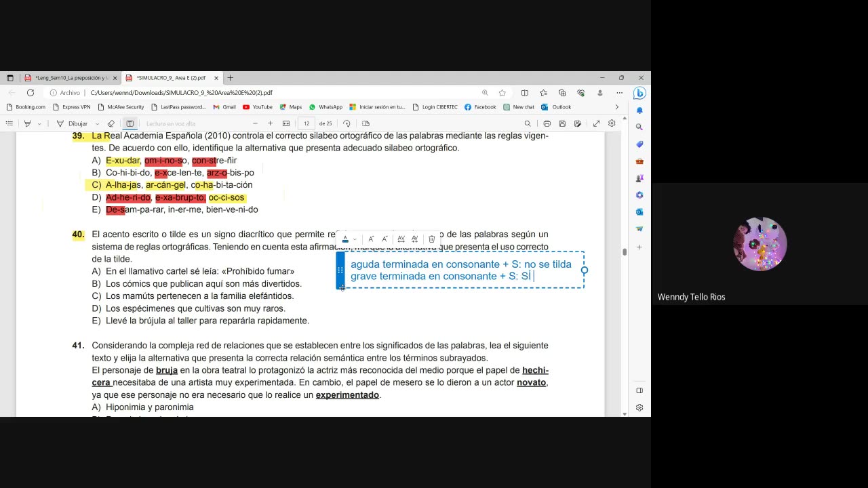Open a new browser tab
868x488 pixels.
click(x=230, y=78)
